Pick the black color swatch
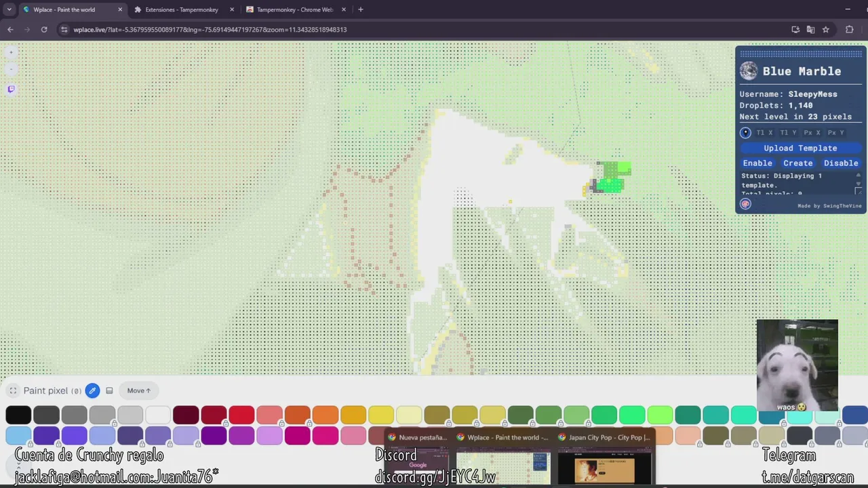The image size is (868, 488). (18, 414)
